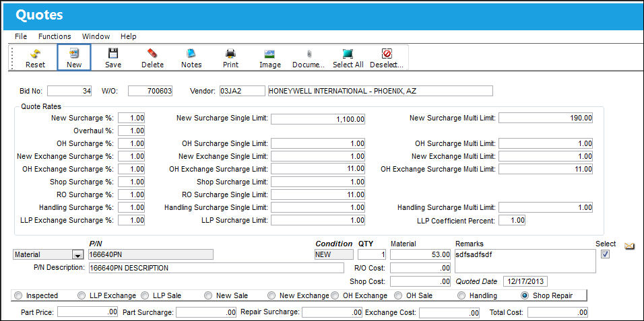Click the New Surcharge Single Limit field
The width and height of the screenshot is (644, 321).
click(x=318, y=119)
